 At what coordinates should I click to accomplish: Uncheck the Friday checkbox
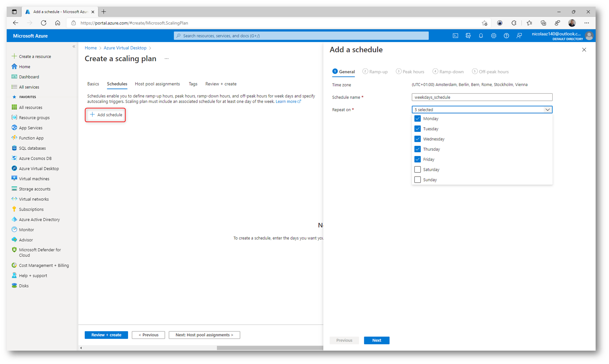pos(417,159)
